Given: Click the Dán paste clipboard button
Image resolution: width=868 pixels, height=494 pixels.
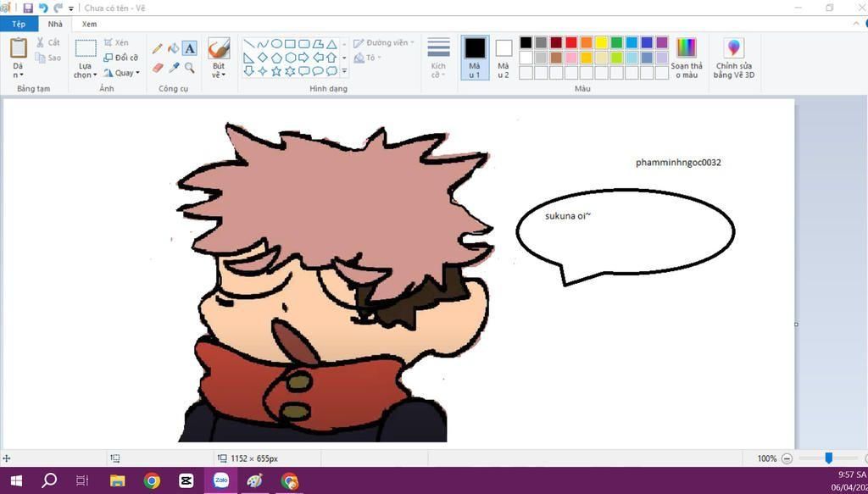Looking at the screenshot, I should (19, 48).
